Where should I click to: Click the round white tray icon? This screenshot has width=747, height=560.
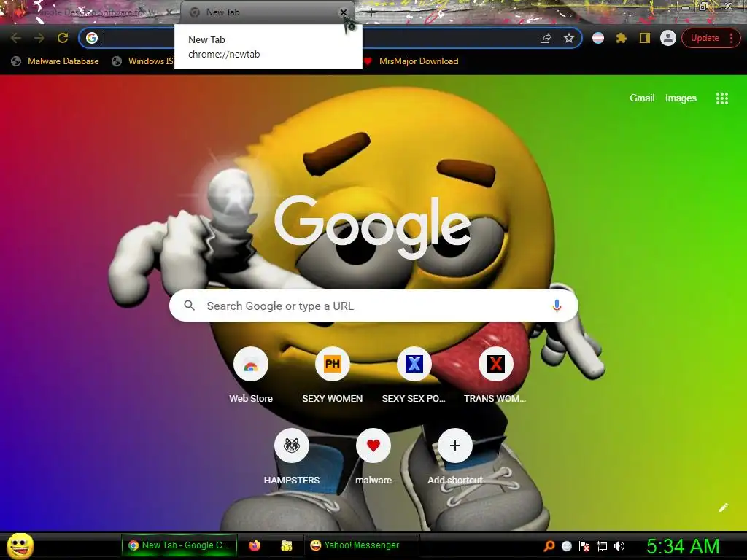point(566,546)
